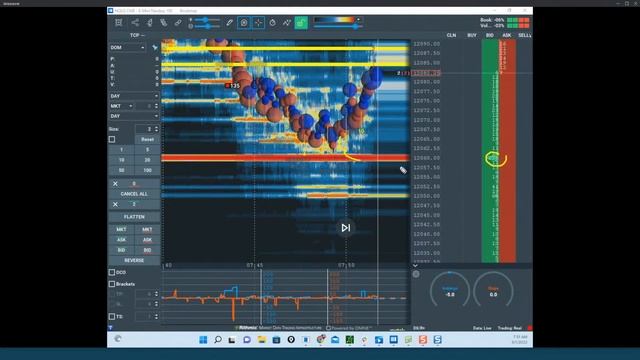Toggle the green padlock icon
This screenshot has width=640, height=360.
[301, 23]
